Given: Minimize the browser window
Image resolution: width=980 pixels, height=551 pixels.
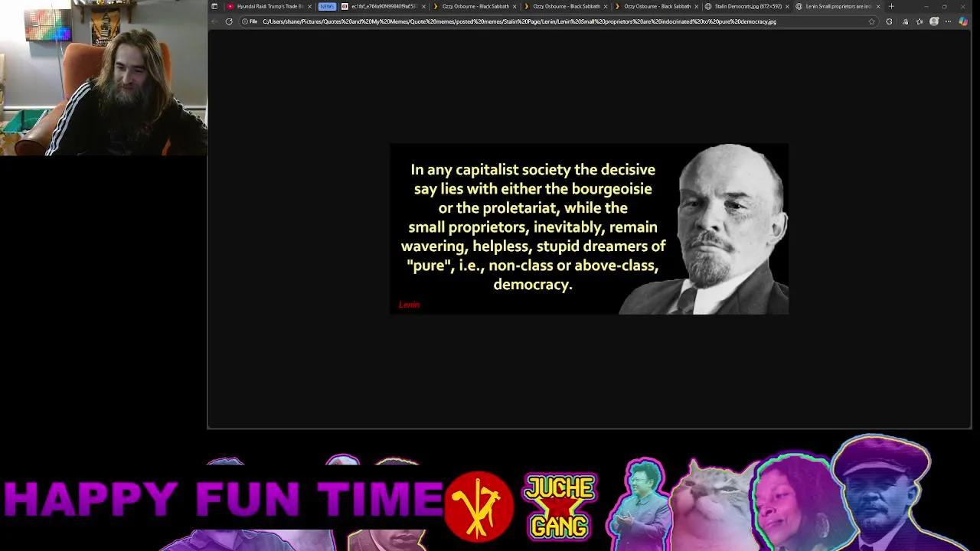Looking at the screenshot, I should point(926,6).
